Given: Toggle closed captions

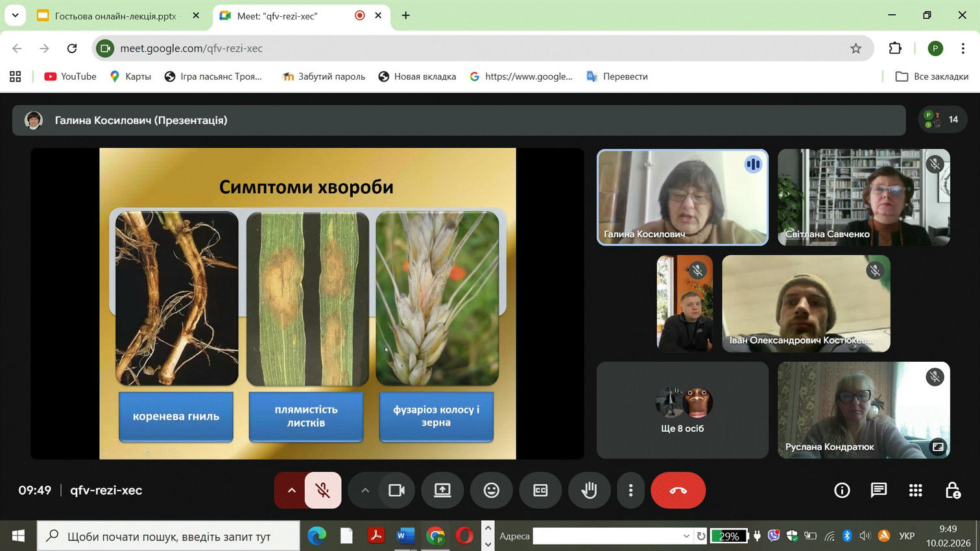Looking at the screenshot, I should tap(540, 491).
